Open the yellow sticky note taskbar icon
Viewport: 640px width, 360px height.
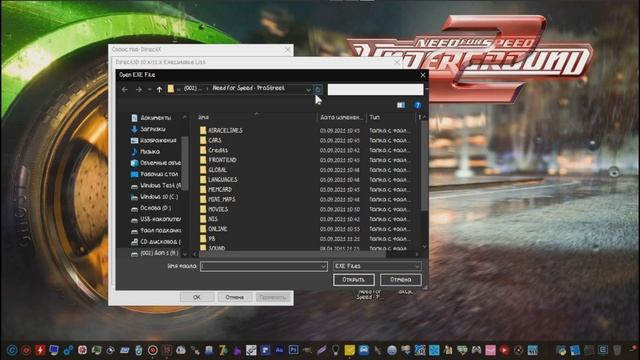coord(349,350)
